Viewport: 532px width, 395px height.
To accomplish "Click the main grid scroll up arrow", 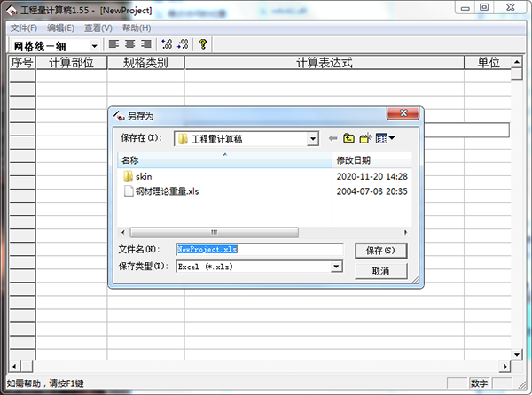I will [x=516, y=62].
